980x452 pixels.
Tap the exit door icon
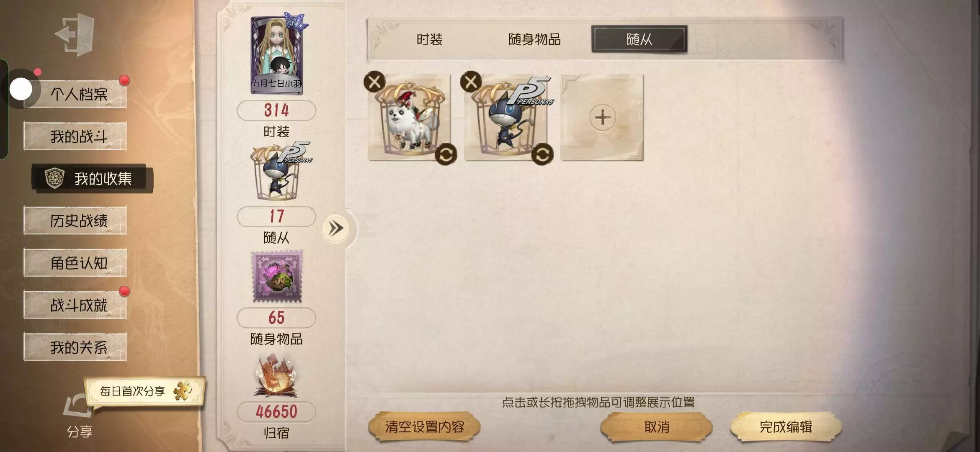(75, 34)
